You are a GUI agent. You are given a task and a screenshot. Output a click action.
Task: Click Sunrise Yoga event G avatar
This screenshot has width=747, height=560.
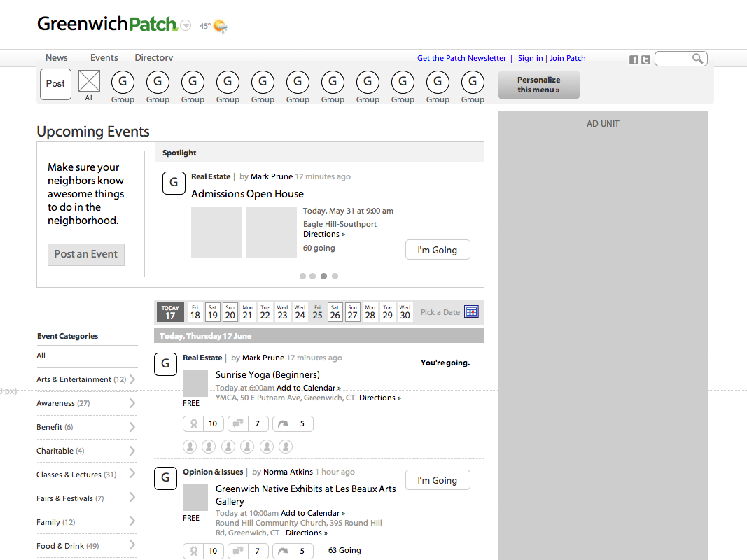(x=165, y=364)
